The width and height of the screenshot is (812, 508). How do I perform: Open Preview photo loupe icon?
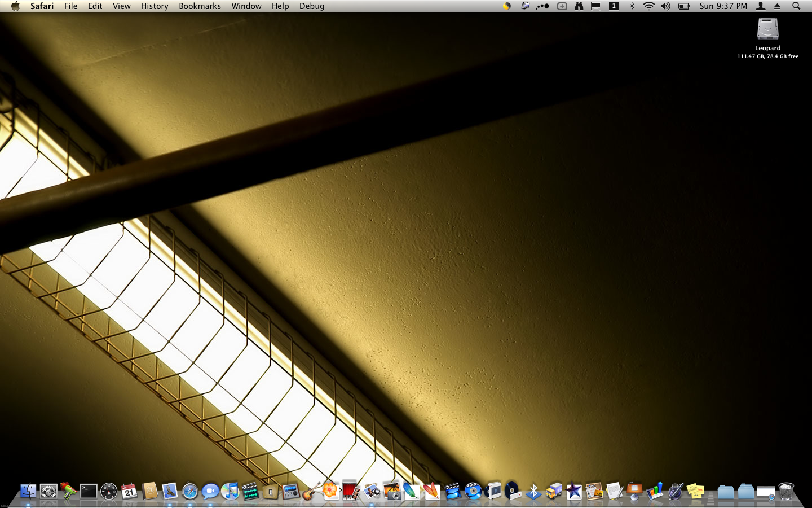pyautogui.click(x=372, y=491)
